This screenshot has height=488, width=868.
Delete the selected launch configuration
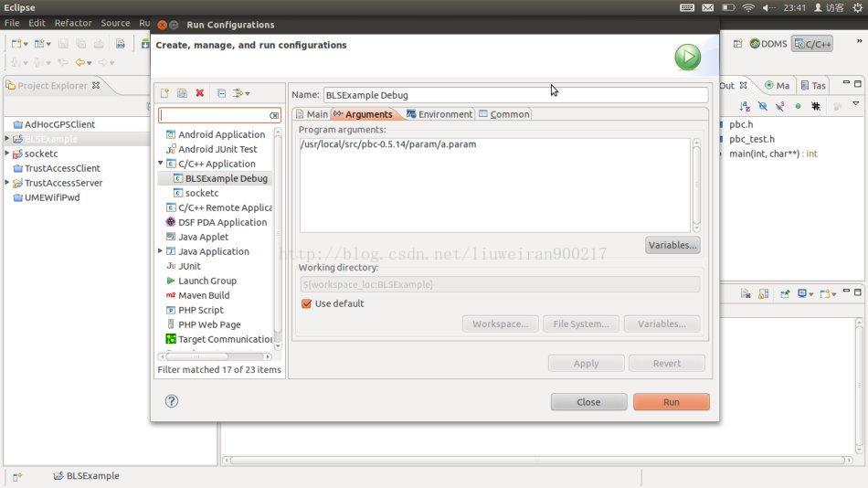click(x=200, y=93)
